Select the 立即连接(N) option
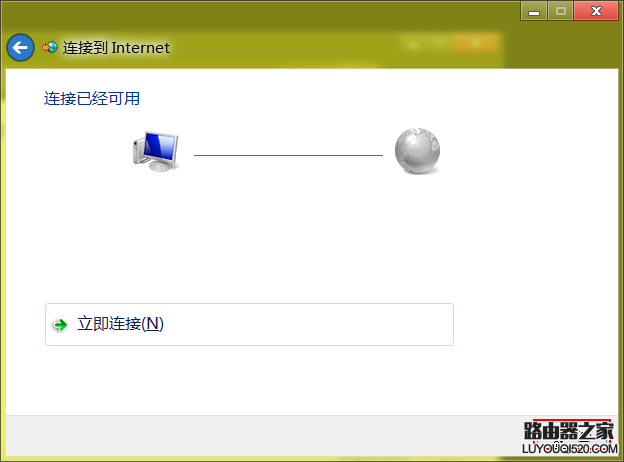624x462 pixels. [250, 324]
